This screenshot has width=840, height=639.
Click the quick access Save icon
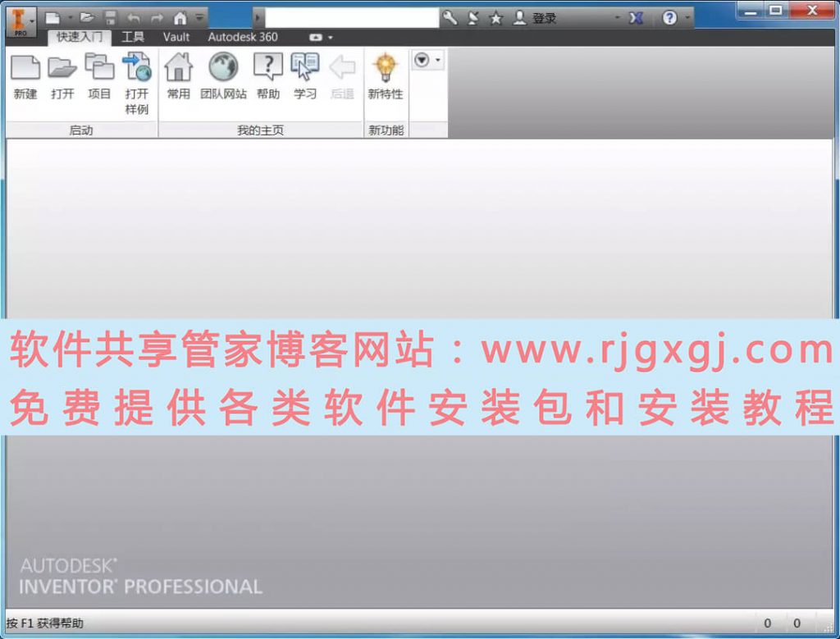[x=111, y=18]
